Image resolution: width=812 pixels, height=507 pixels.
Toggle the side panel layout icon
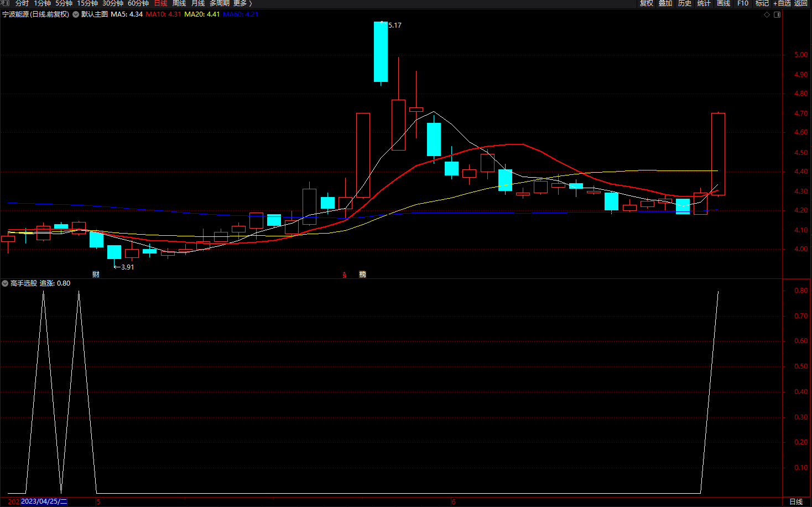[777, 14]
